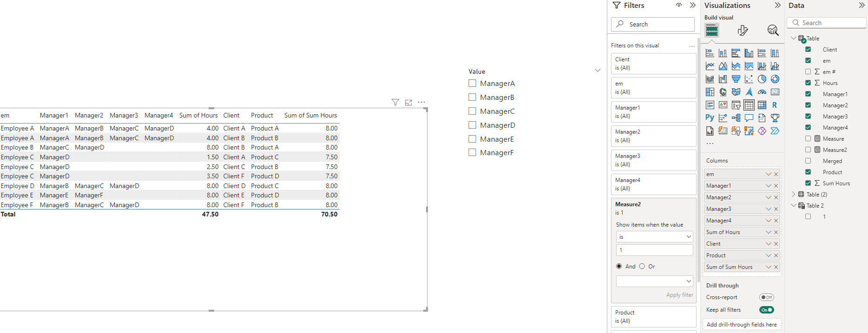Select the Scatter chart visual
868x333 pixels.
point(749,79)
